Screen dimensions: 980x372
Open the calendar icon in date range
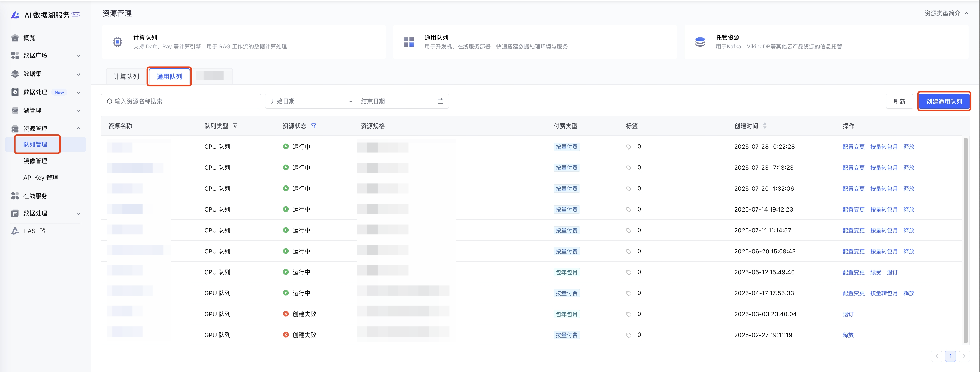[x=440, y=101]
